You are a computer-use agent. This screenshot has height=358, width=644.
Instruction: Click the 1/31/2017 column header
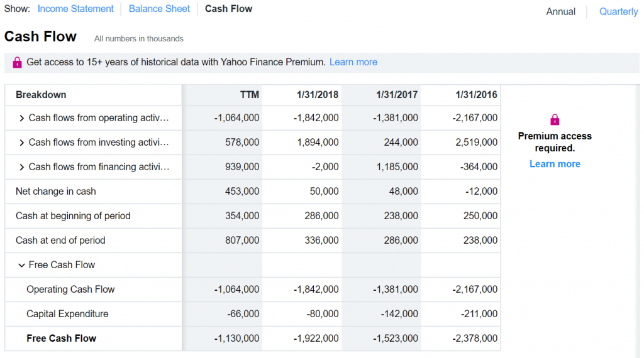(397, 95)
